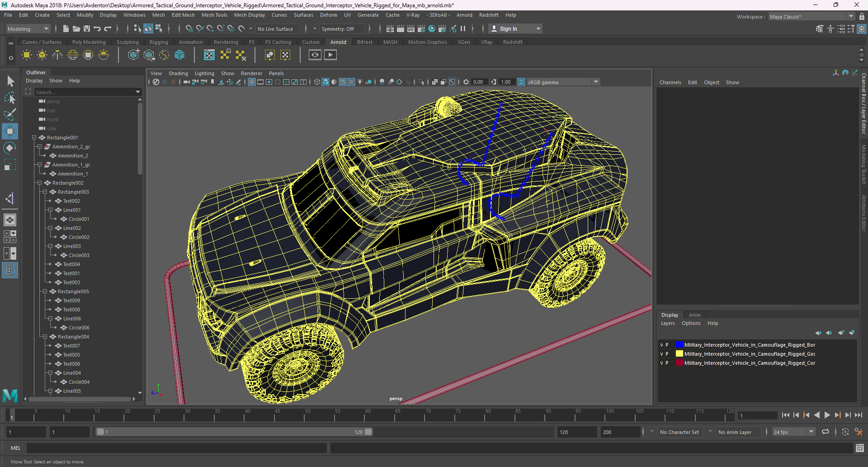
Task: Switch to four pane layout icon
Action: [x=10, y=237]
